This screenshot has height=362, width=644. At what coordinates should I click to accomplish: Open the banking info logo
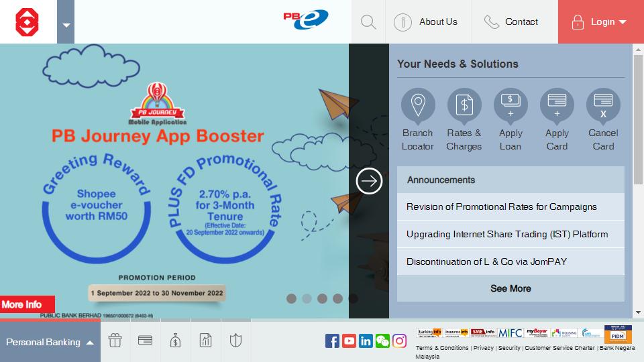tap(429, 332)
